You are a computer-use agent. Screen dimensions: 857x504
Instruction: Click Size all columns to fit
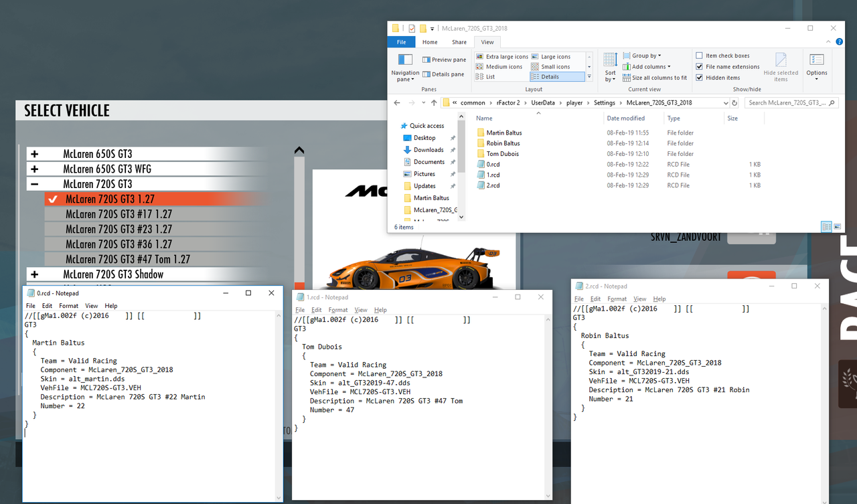655,78
